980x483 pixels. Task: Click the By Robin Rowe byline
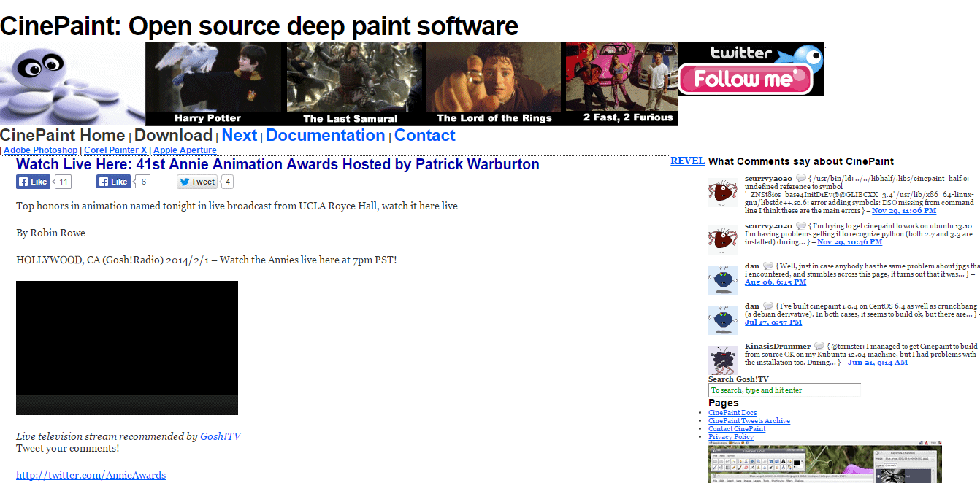(x=50, y=233)
